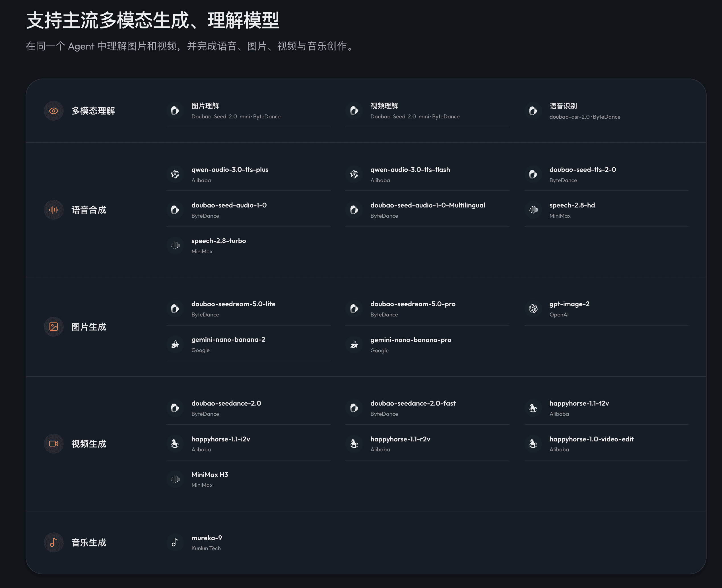Click the 视频理解 model name
Viewport: 722px width, 588px height.
pyautogui.click(x=384, y=106)
